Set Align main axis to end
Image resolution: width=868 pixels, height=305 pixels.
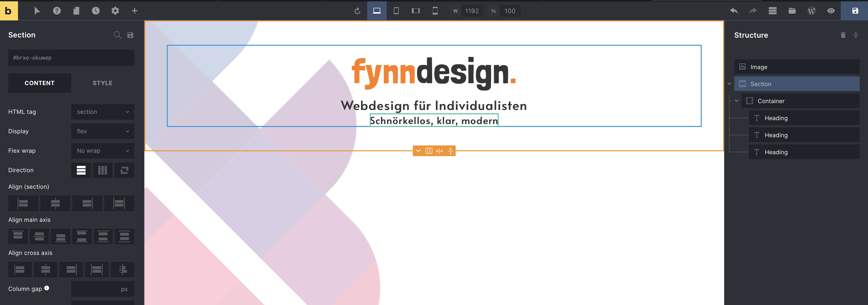click(x=61, y=236)
